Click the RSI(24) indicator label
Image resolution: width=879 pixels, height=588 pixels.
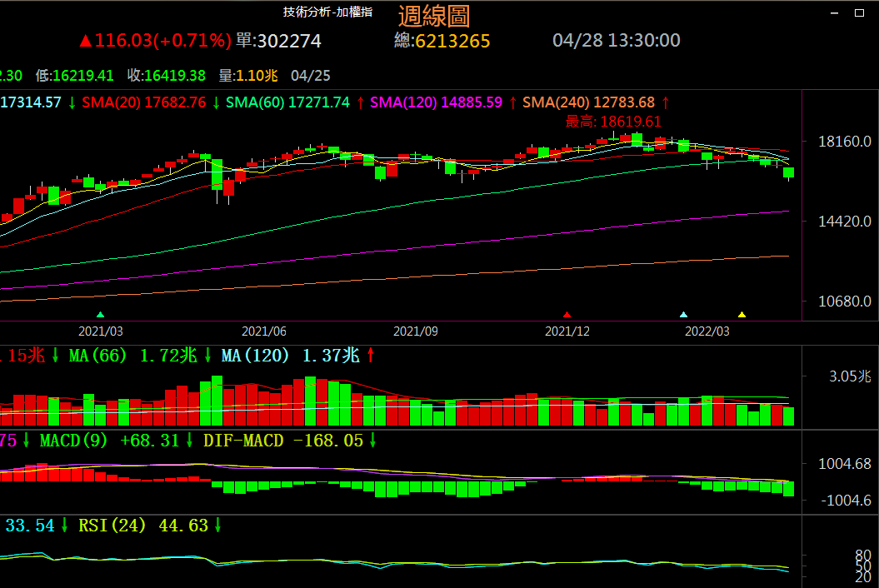112,526
